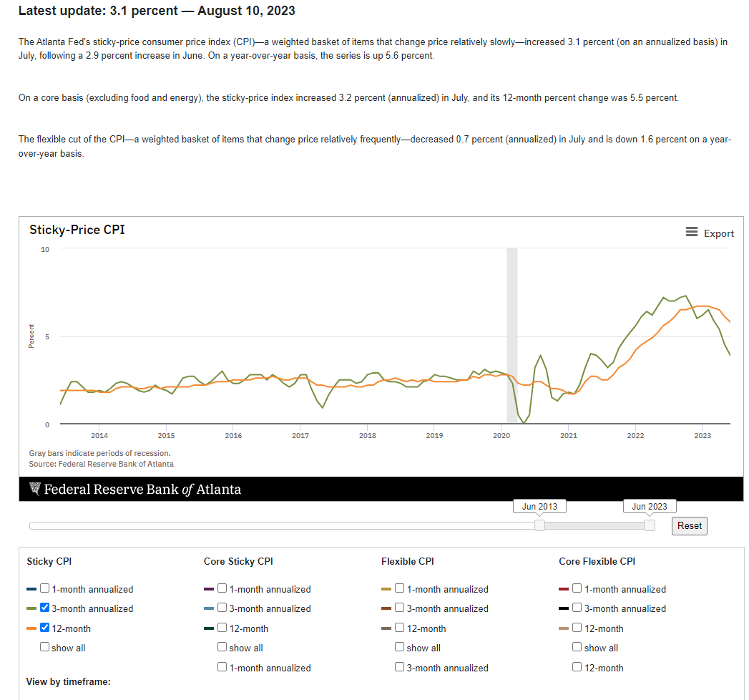Click Gray bars indicate periods of recession note
This screenshot has width=749, height=700.
(100, 453)
